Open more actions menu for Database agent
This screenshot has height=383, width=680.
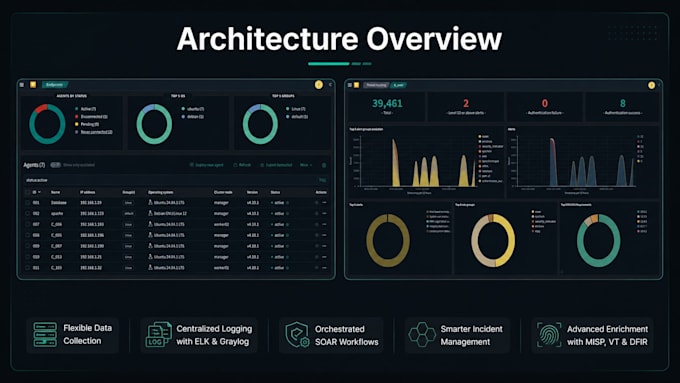324,203
